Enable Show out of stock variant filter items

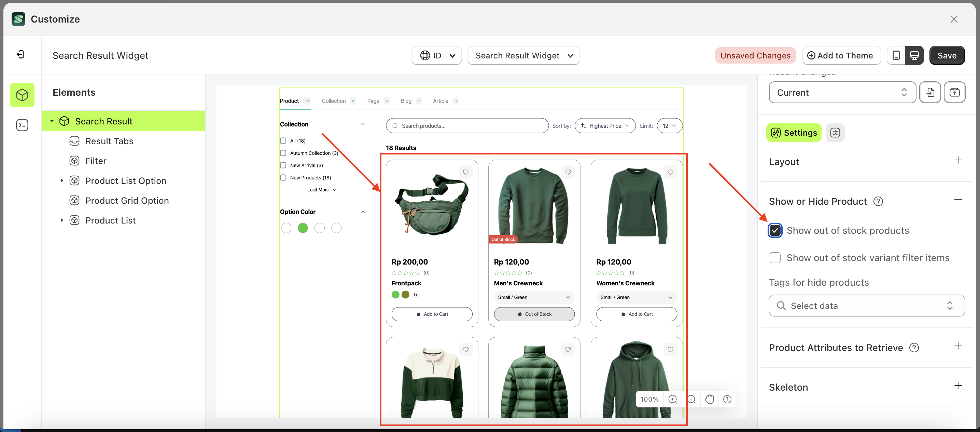point(775,258)
